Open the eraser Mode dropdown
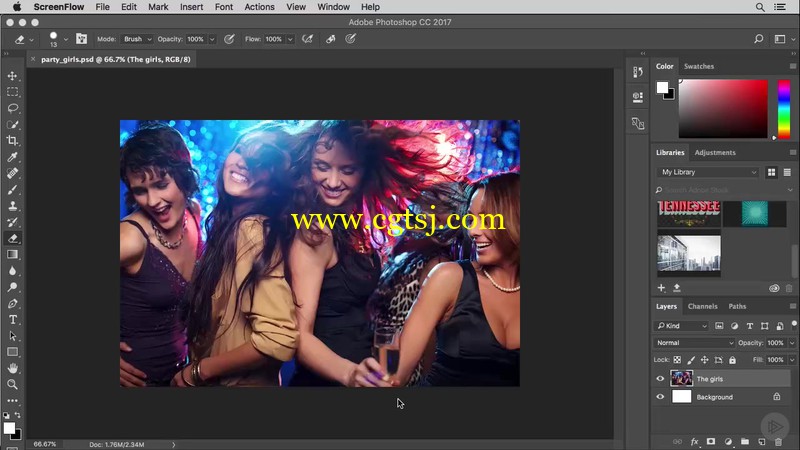This screenshot has width=800, height=450. point(137,39)
